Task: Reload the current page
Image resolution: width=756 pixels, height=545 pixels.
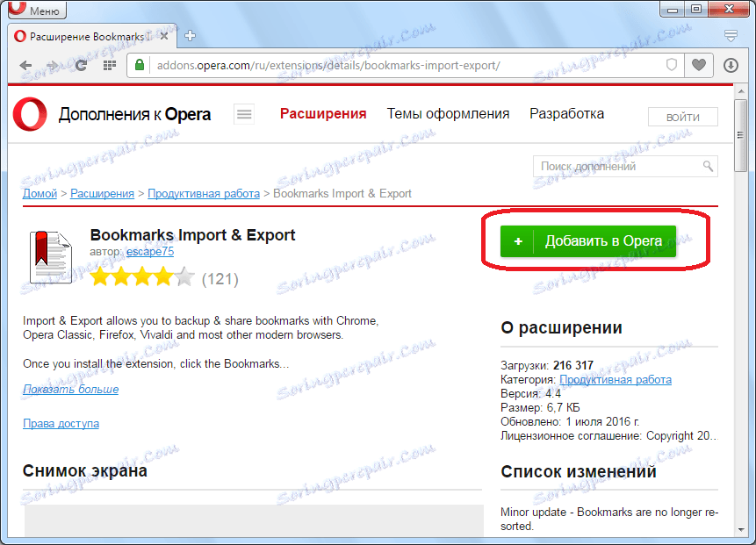Action: coord(81,65)
